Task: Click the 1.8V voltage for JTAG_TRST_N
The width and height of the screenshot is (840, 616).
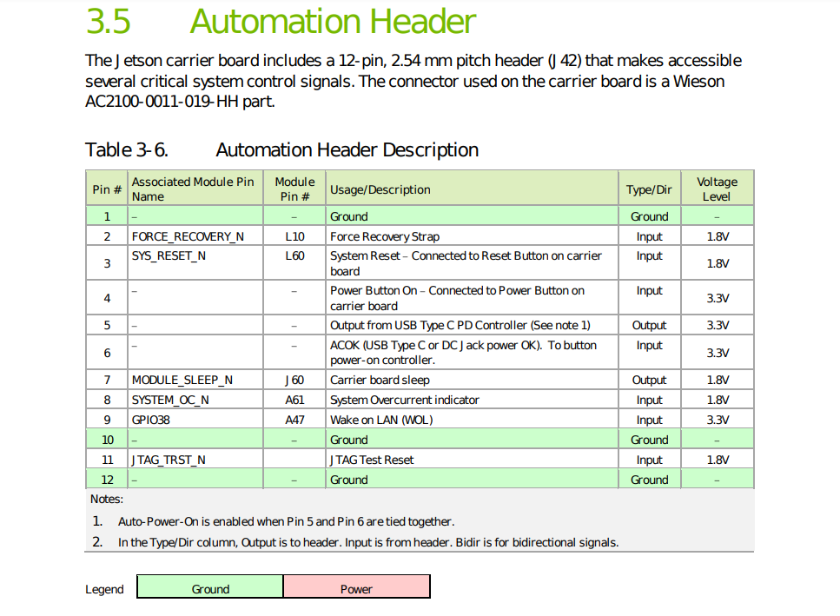Action: coord(718,460)
